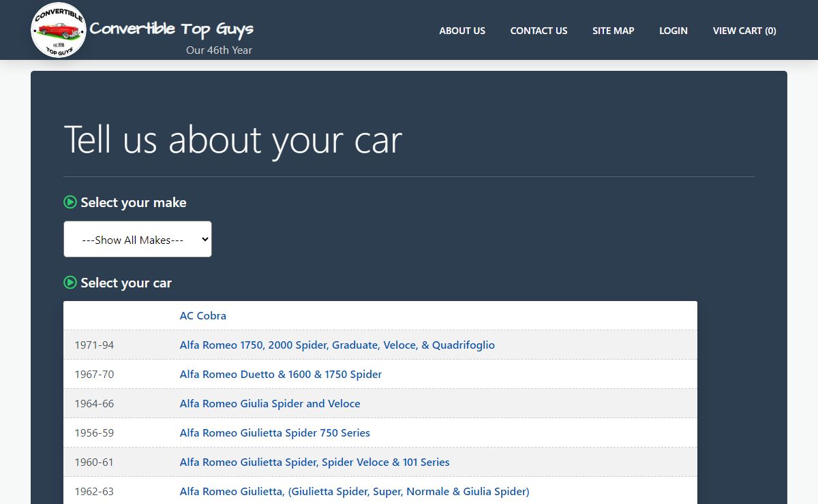This screenshot has height=504, width=818.
Task: Click the green play icon beside Select your make
Action: pos(70,202)
